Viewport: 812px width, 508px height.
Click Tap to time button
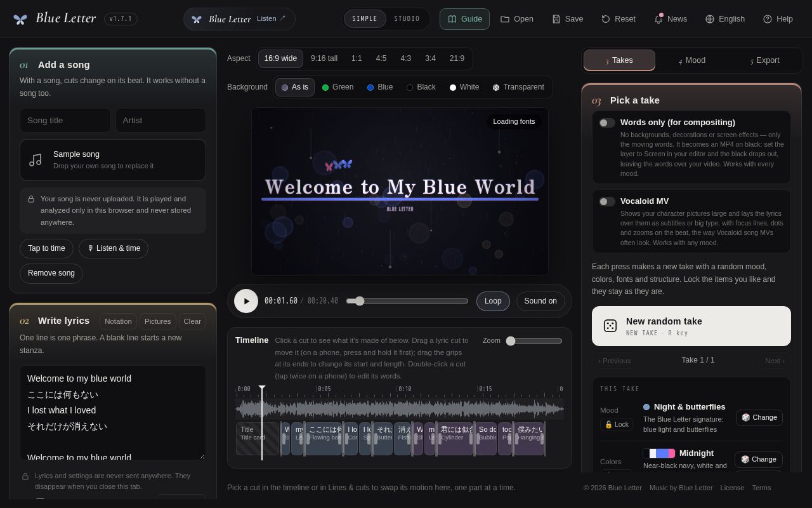click(x=46, y=248)
